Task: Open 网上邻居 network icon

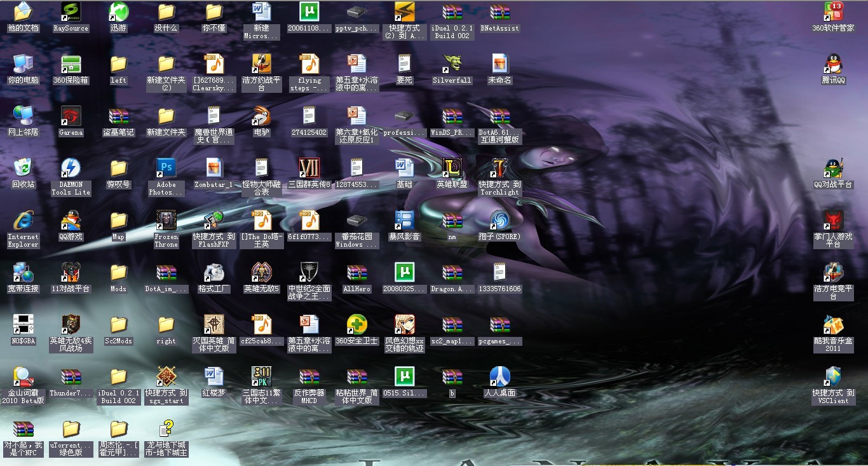Action: click(x=23, y=116)
